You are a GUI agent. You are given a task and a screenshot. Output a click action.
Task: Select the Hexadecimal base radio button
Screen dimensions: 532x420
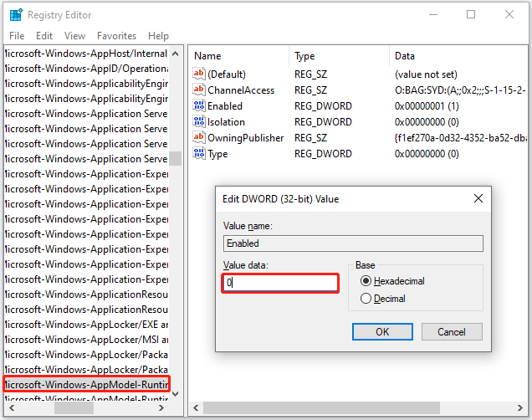[366, 281]
